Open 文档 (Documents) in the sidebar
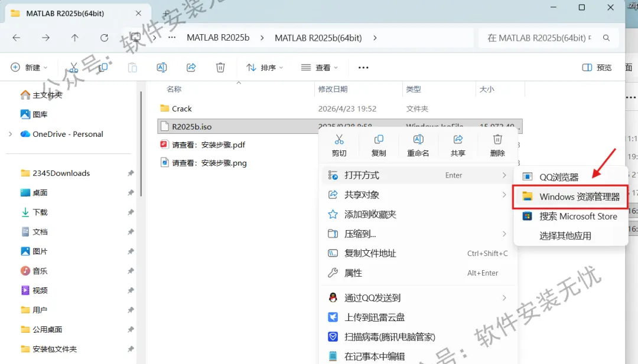Image resolution: width=638 pixels, height=364 pixels. point(34,232)
